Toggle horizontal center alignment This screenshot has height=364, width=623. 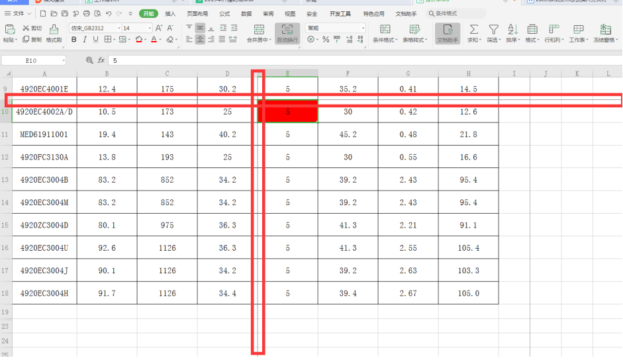coord(200,39)
